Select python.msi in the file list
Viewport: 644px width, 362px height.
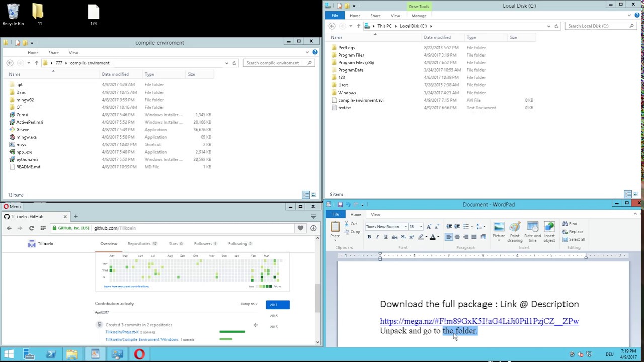pyautogui.click(x=27, y=159)
